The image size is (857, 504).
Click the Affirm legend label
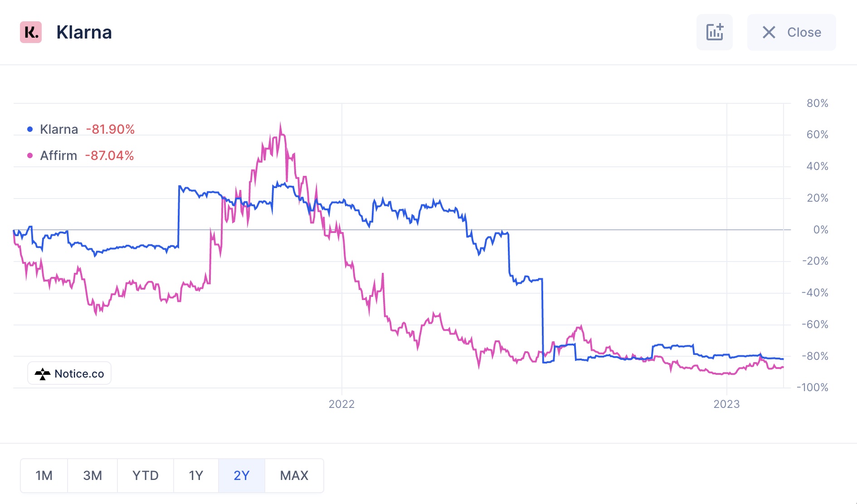(58, 155)
